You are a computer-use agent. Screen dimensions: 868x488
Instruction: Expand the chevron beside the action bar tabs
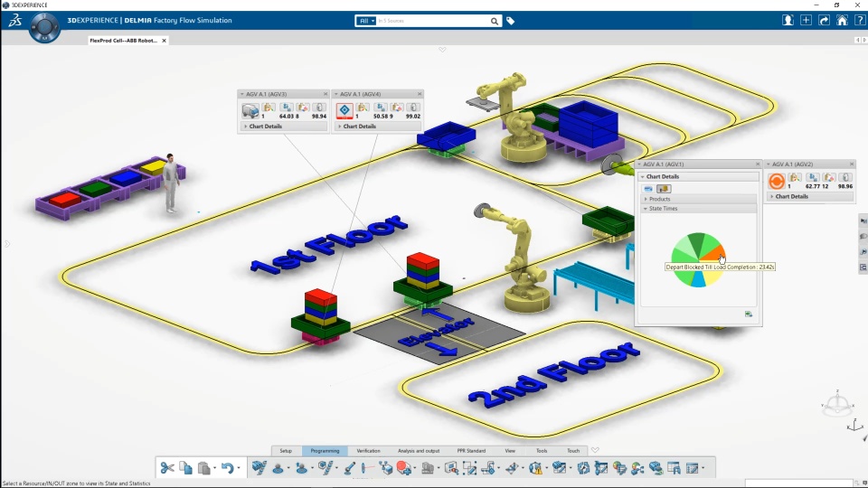tap(595, 450)
